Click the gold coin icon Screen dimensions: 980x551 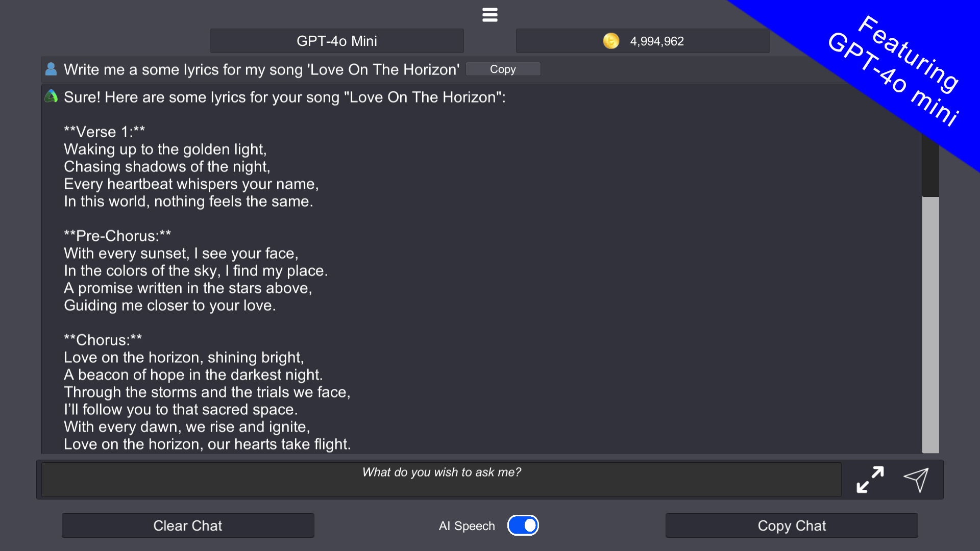tap(610, 41)
